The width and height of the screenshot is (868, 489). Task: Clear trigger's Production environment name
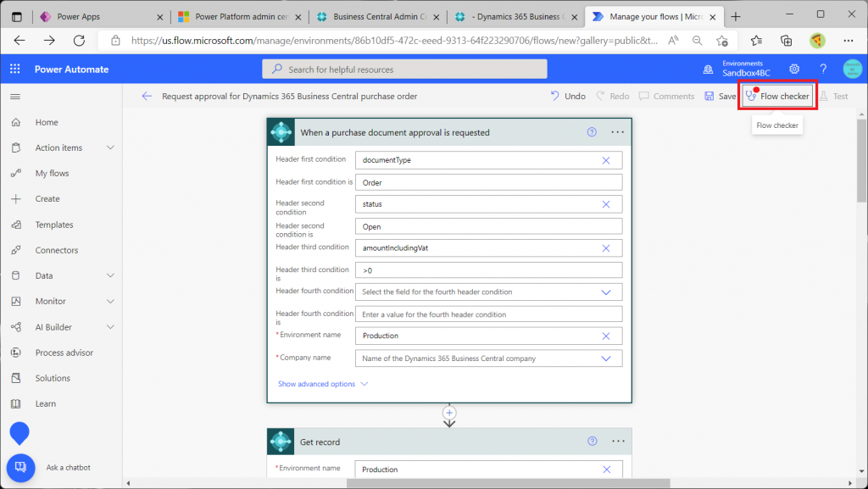606,336
